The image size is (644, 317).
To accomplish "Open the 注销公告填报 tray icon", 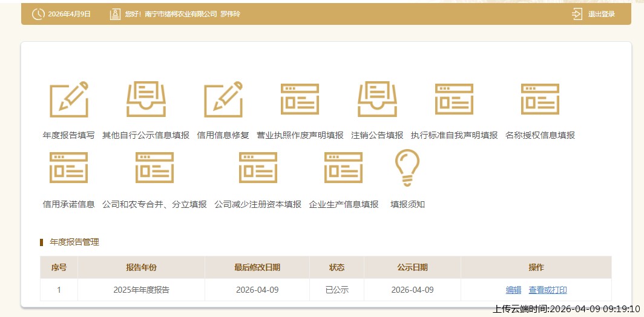I will click(377, 99).
